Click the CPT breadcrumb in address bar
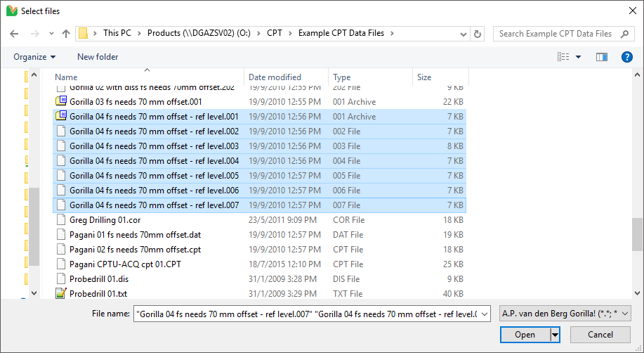Viewport: 644px width, 353px height. pos(275,34)
